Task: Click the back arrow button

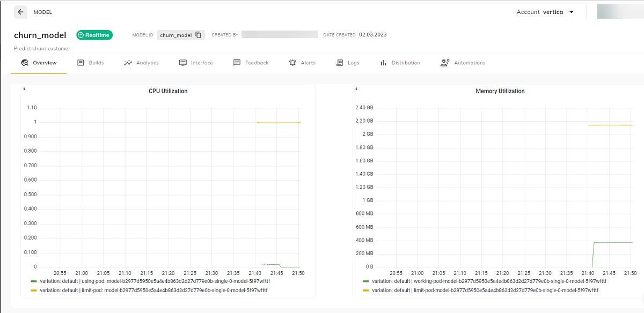Action: pyautogui.click(x=20, y=12)
